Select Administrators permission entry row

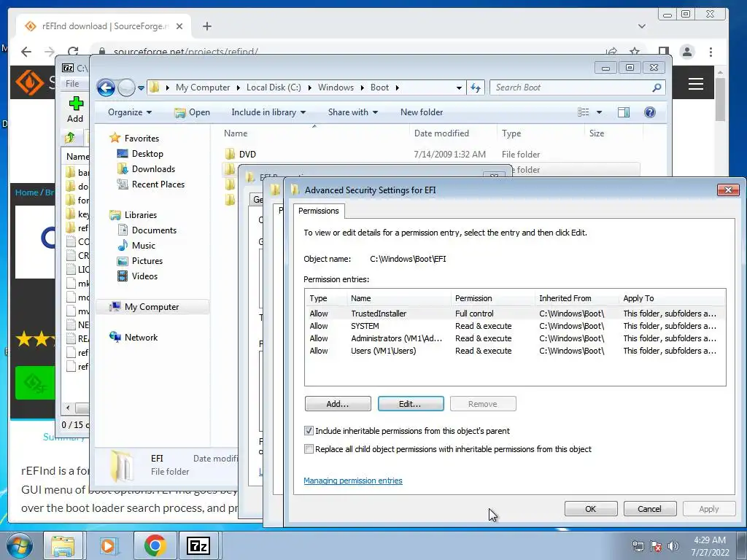(x=514, y=338)
